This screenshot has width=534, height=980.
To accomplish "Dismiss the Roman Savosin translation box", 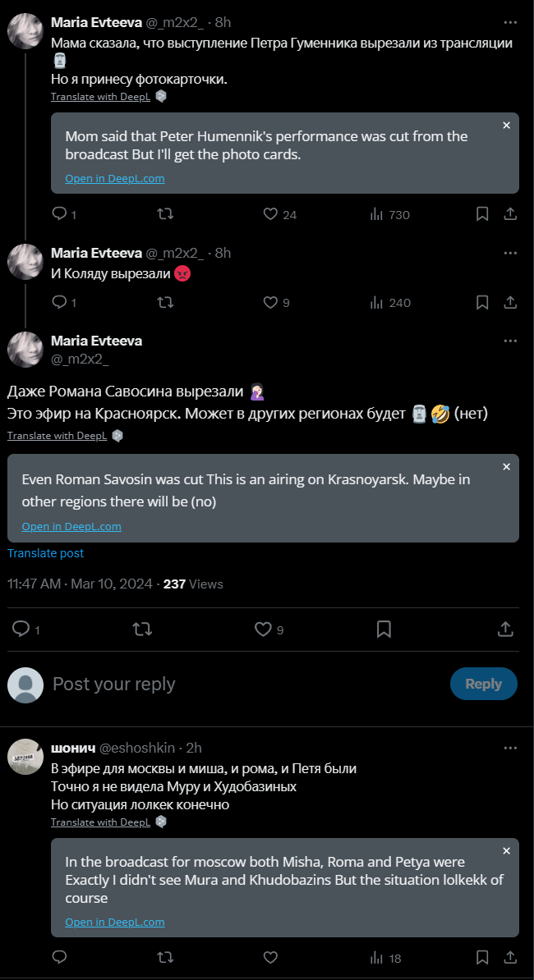I will [x=506, y=467].
